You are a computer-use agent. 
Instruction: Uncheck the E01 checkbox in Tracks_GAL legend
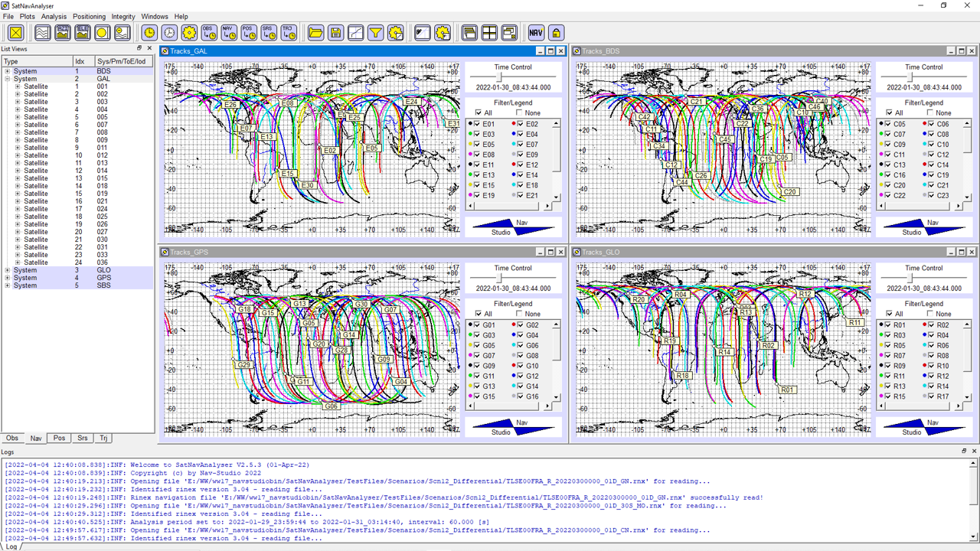click(x=477, y=124)
